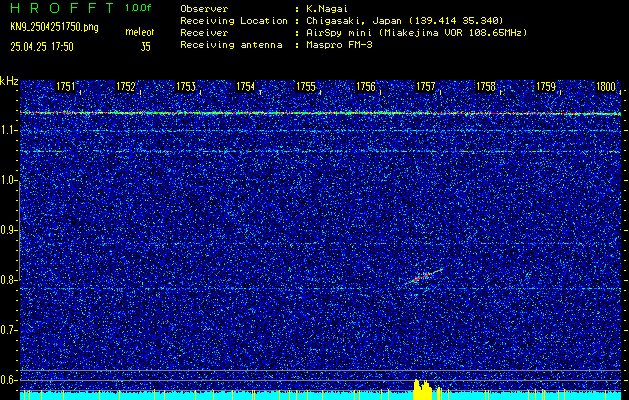Click the 1.0 frequency axis label
This screenshot has height=400, width=629.
coord(8,181)
